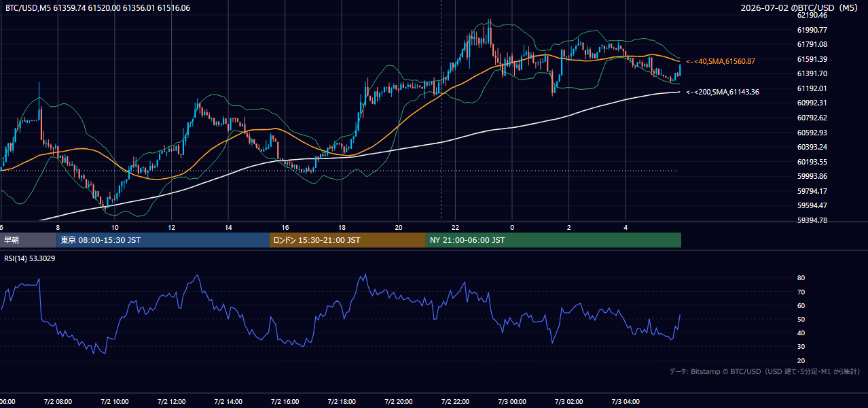Select the 59394.78 bottom price label
This screenshot has width=868, height=408.
point(812,220)
